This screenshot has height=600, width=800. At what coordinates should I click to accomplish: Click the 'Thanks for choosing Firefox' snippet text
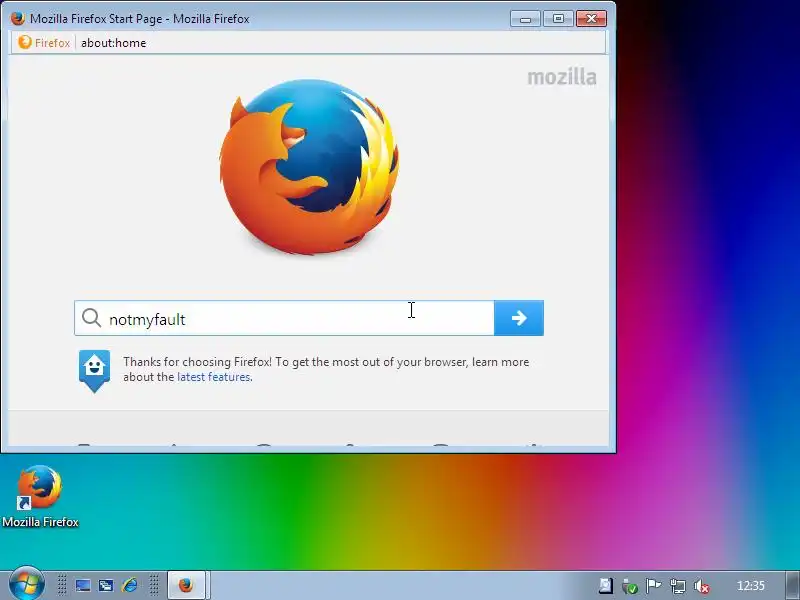[326, 369]
